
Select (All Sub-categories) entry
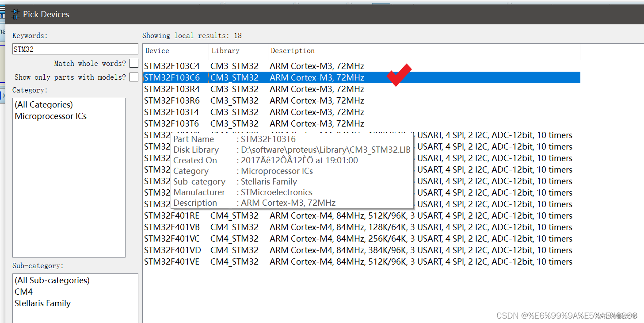52,281
